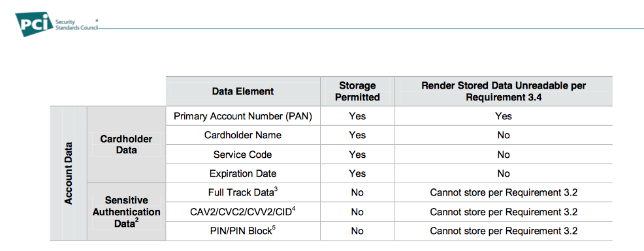
Task: Click the No storage value for Full Track Data
Action: (357, 192)
